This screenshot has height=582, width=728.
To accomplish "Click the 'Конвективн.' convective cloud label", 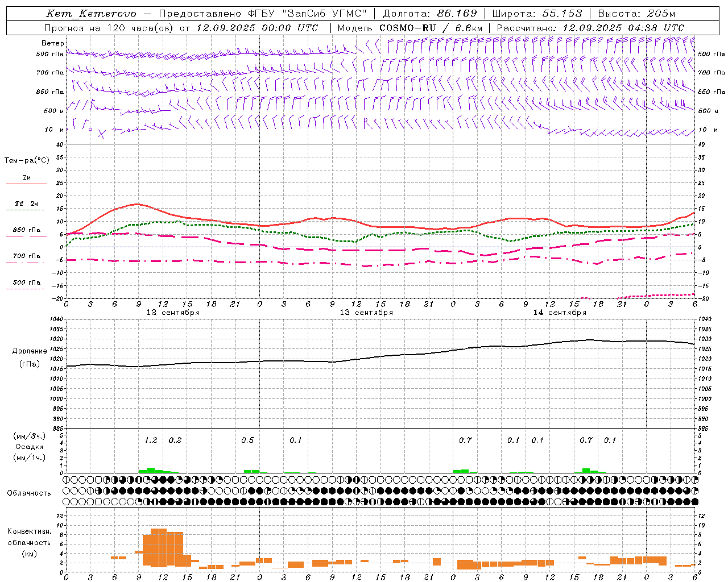I will [29, 531].
